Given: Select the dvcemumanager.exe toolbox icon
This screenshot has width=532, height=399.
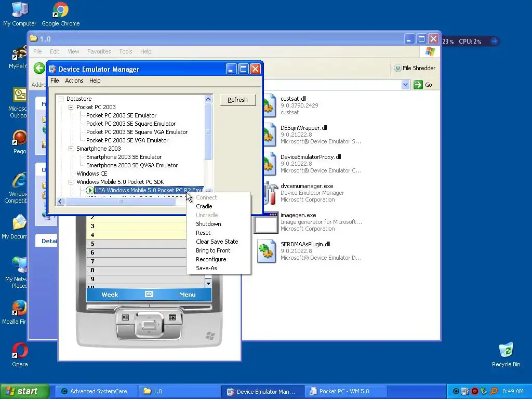Looking at the screenshot, I should 270,193.
